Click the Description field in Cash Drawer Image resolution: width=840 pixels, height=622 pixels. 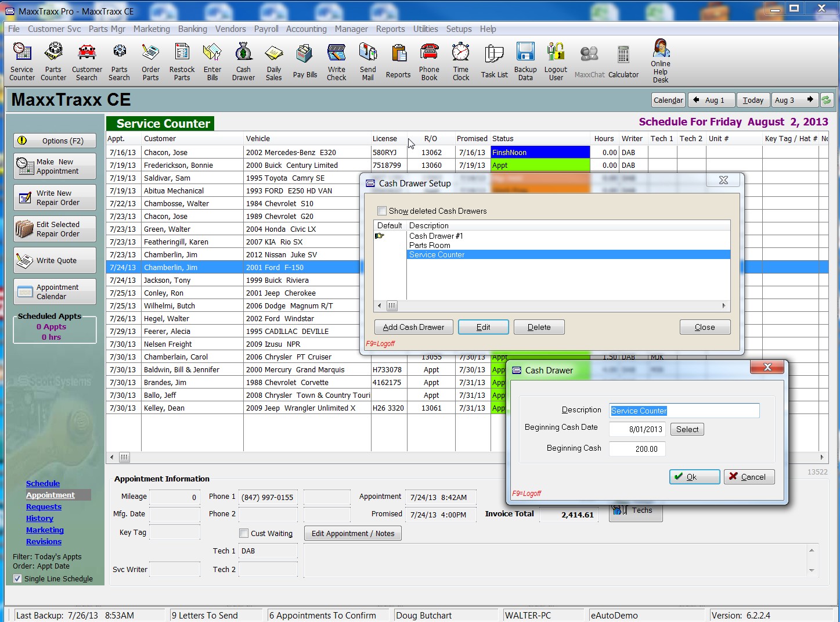[684, 411]
